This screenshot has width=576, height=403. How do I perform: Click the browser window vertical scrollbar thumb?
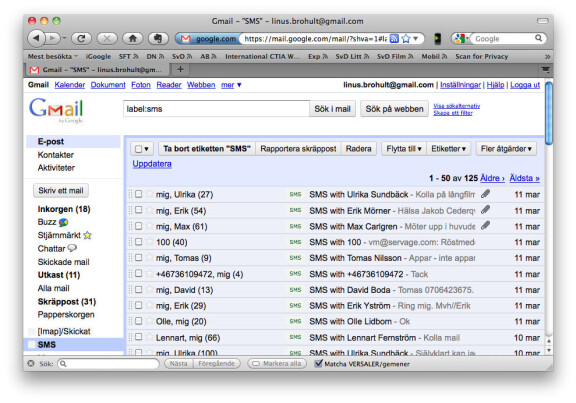(549, 114)
